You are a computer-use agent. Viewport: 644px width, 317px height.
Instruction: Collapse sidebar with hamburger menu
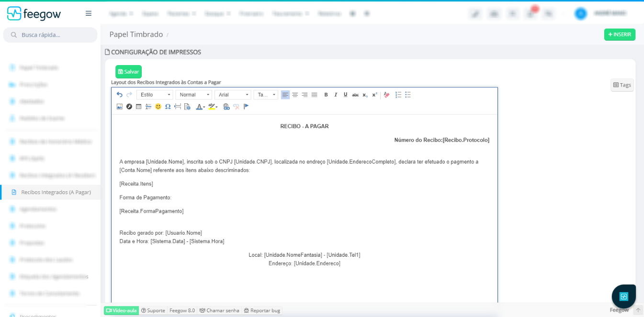89,13
